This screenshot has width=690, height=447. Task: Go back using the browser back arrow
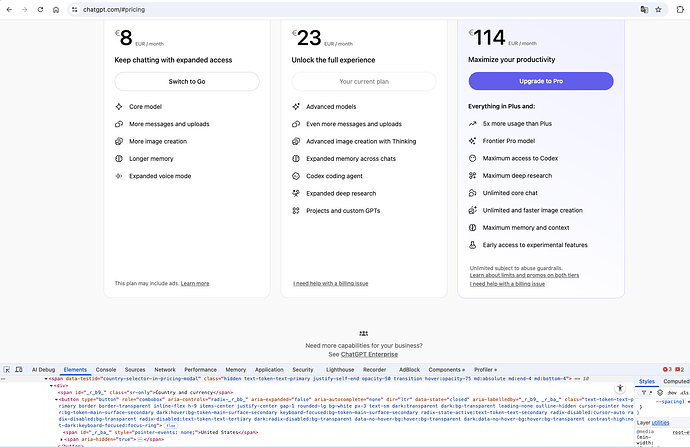coord(9,9)
